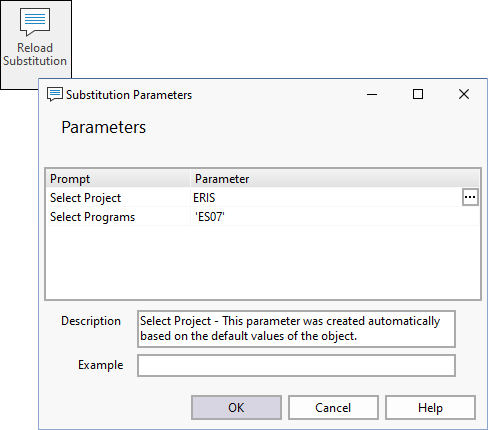Edit the 'ES07' parameter value cell
Screen dimensions: 488x430
pyautogui.click(x=335, y=217)
